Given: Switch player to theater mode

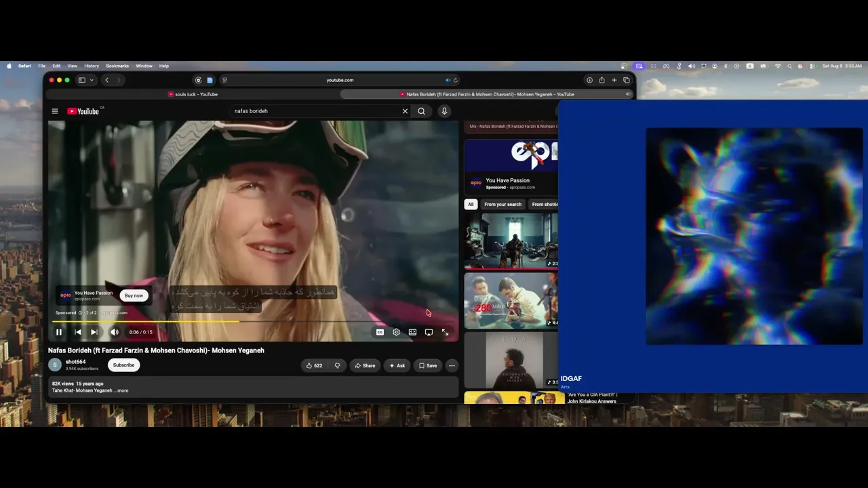Looking at the screenshot, I should click(412, 332).
